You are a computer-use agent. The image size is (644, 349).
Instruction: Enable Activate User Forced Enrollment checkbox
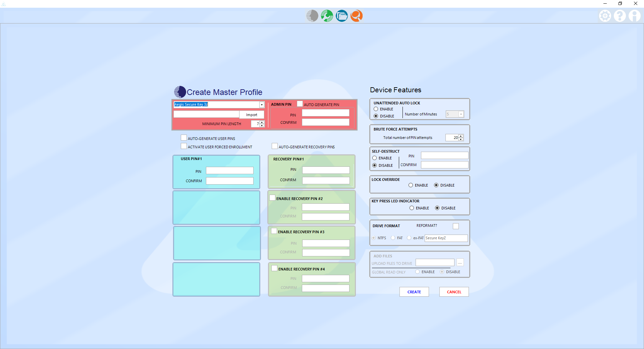pos(184,146)
